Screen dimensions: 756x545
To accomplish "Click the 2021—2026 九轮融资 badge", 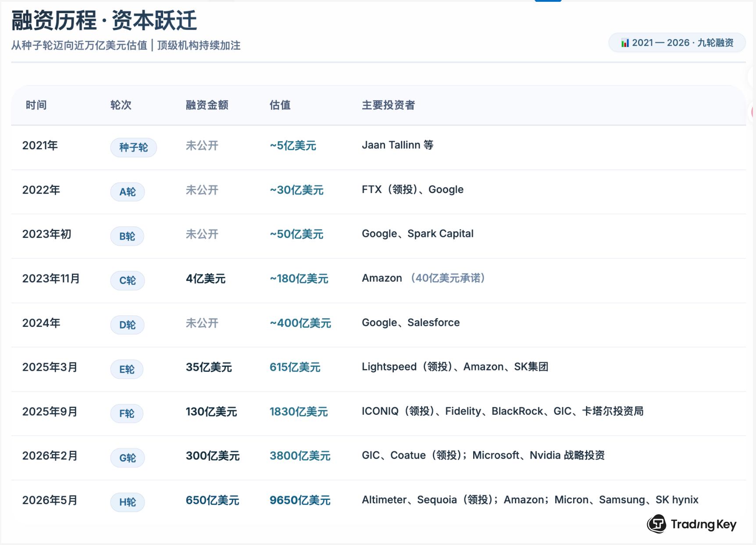I will click(677, 43).
